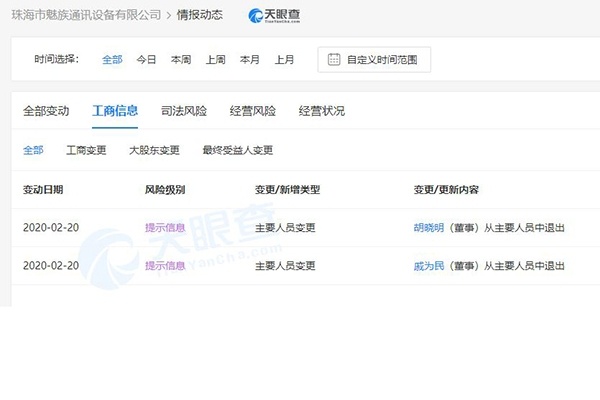Click the 风险级别 column header
Screen dimensions: 600x400
[x=165, y=189]
